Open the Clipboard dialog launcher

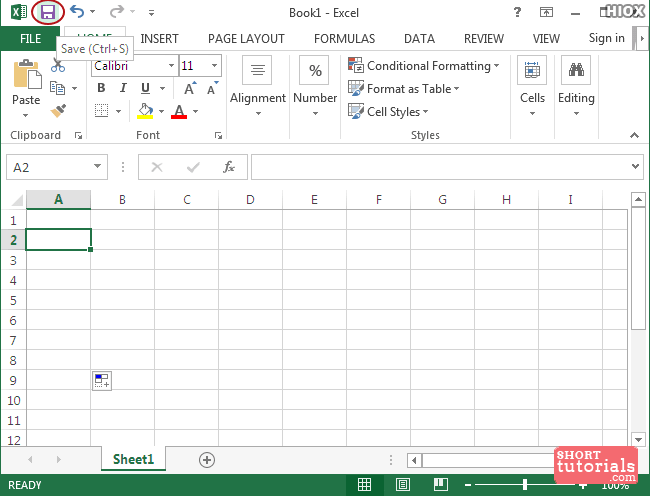click(78, 135)
